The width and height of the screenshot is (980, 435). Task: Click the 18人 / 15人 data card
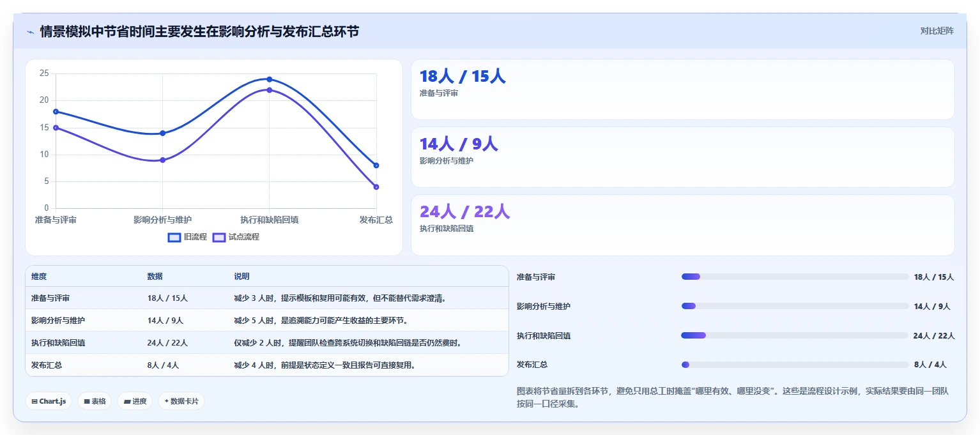[682, 89]
